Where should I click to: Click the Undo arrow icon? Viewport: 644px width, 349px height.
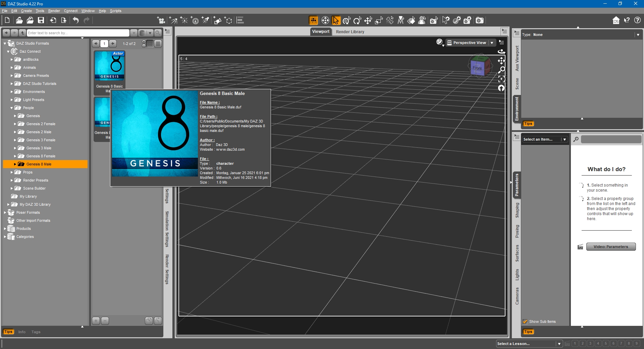76,20
